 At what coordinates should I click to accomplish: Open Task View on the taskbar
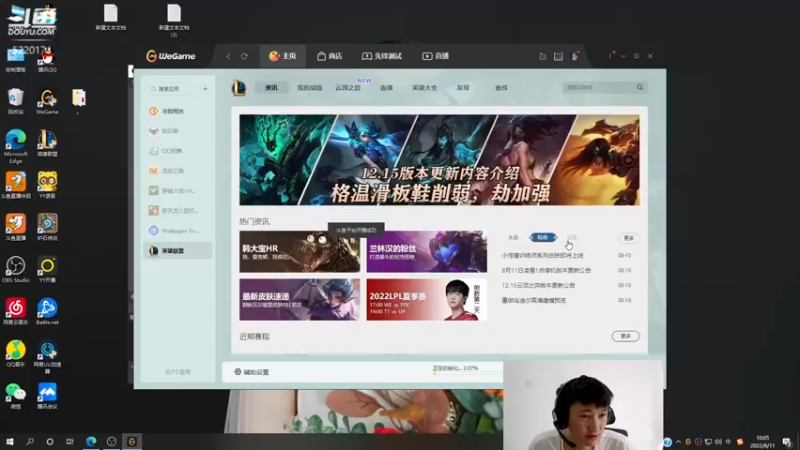click(x=70, y=441)
